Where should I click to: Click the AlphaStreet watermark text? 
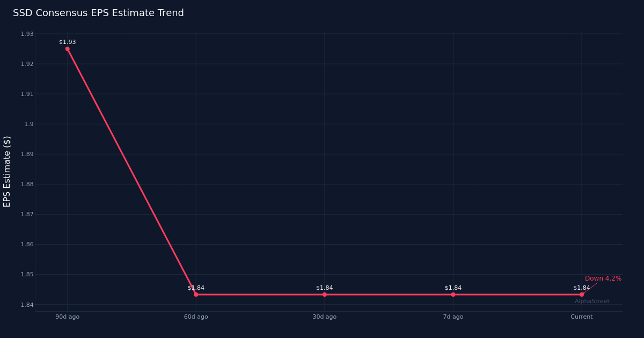tap(592, 302)
